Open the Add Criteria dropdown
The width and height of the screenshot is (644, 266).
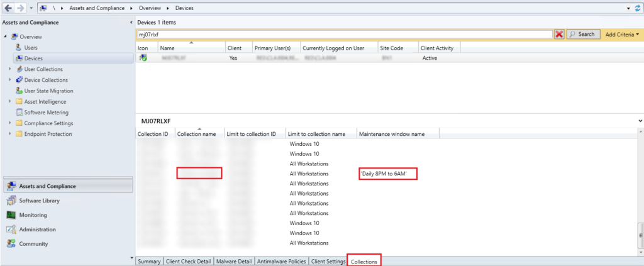[x=621, y=34]
